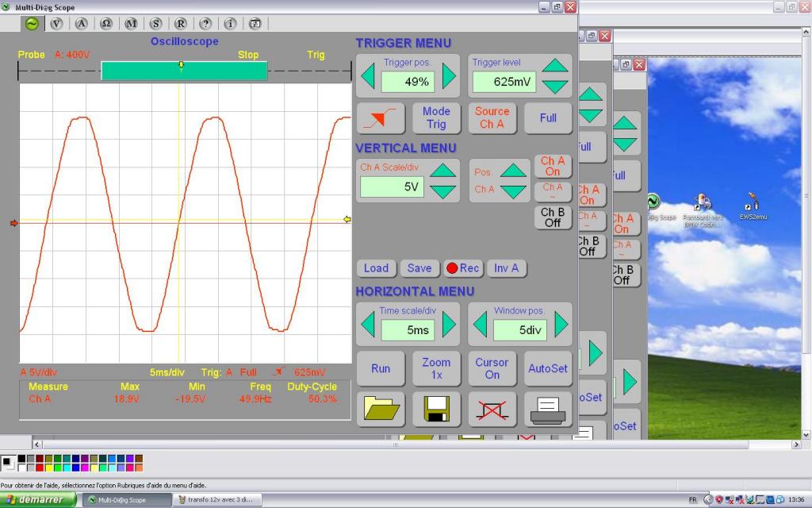Click the taskbar clock 13:36
Viewport: 812px width, 508px height.
[796, 500]
